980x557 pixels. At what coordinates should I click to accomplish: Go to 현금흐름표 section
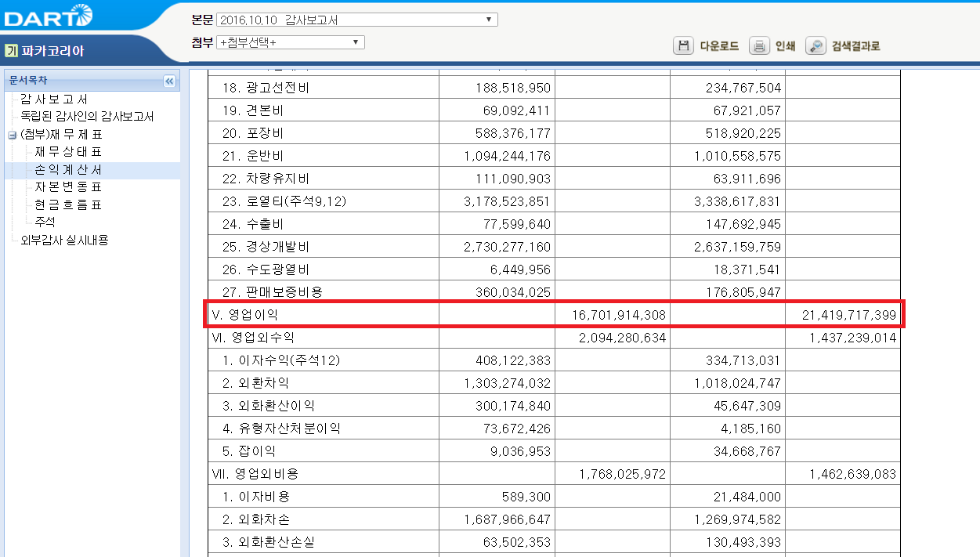click(68, 204)
